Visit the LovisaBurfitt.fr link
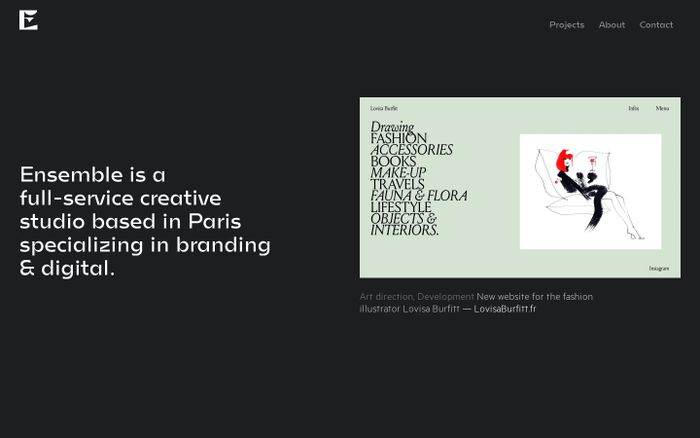 (504, 309)
